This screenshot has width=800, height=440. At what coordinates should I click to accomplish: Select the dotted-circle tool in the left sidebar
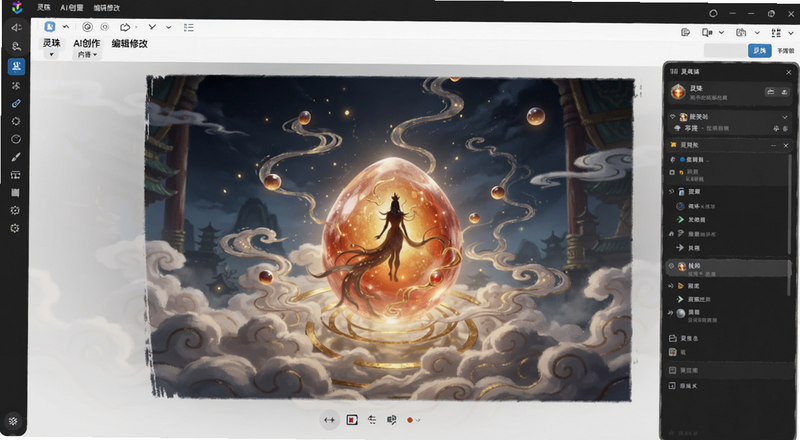(16, 121)
